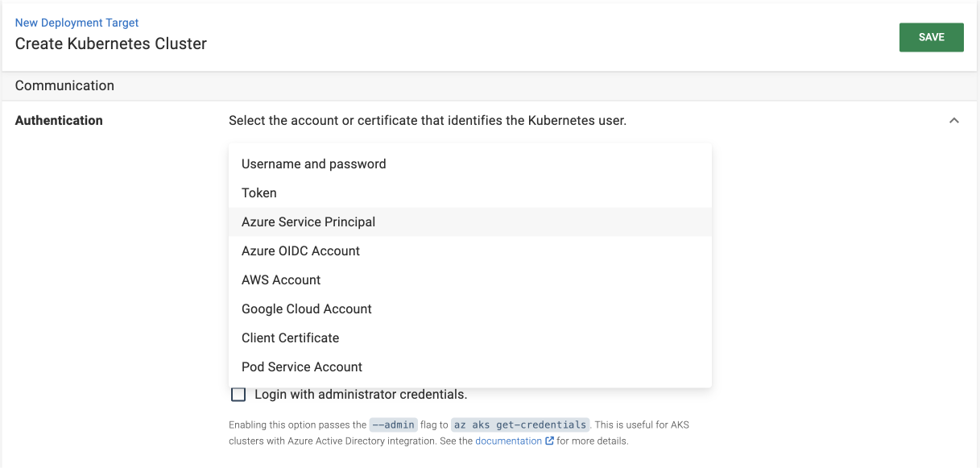Viewport: 980px width, 468px height.
Task: Click the external link icon beside documentation
Action: pyautogui.click(x=550, y=441)
